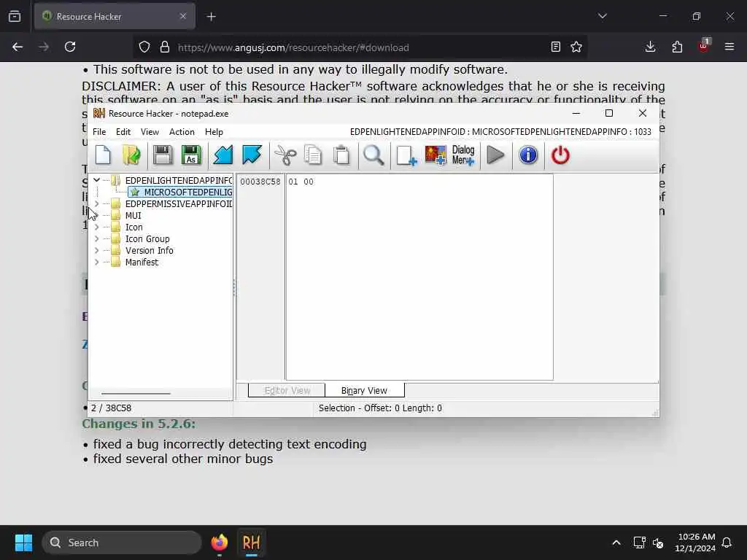Open the browser hamburger application menu
The height and width of the screenshot is (560, 747).
729,47
